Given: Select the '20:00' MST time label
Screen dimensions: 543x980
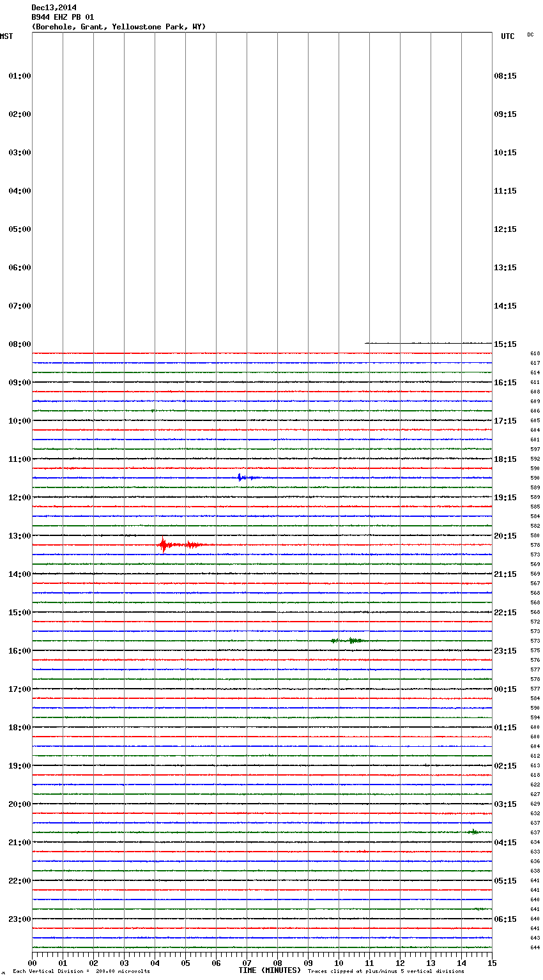Looking at the screenshot, I should point(20,804).
